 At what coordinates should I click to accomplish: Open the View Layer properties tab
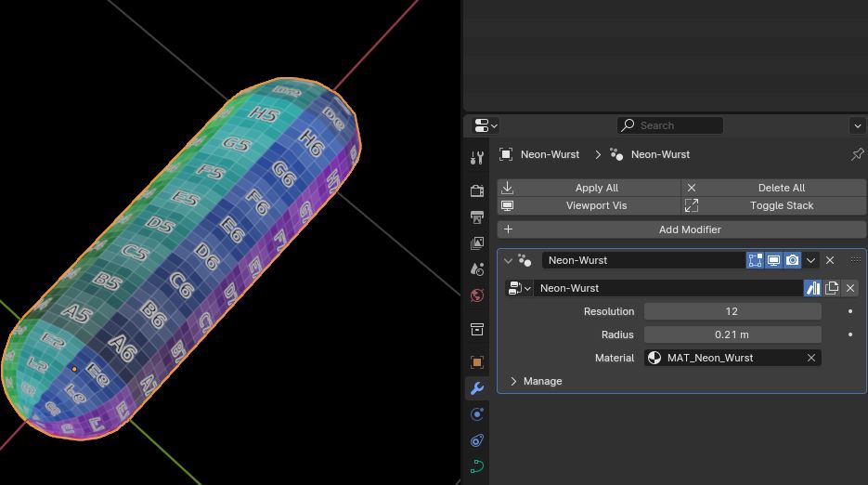point(477,243)
